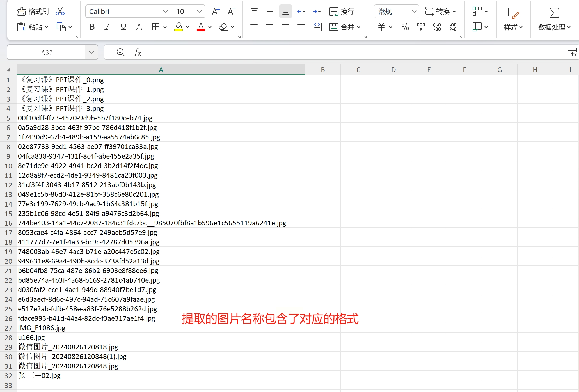Toggle underline formatting
579x392 pixels.
(123, 27)
